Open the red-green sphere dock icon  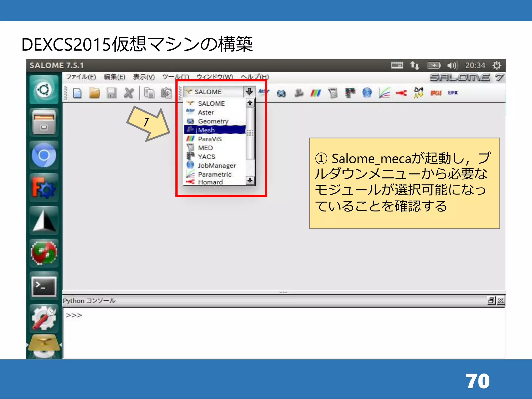[x=44, y=253]
